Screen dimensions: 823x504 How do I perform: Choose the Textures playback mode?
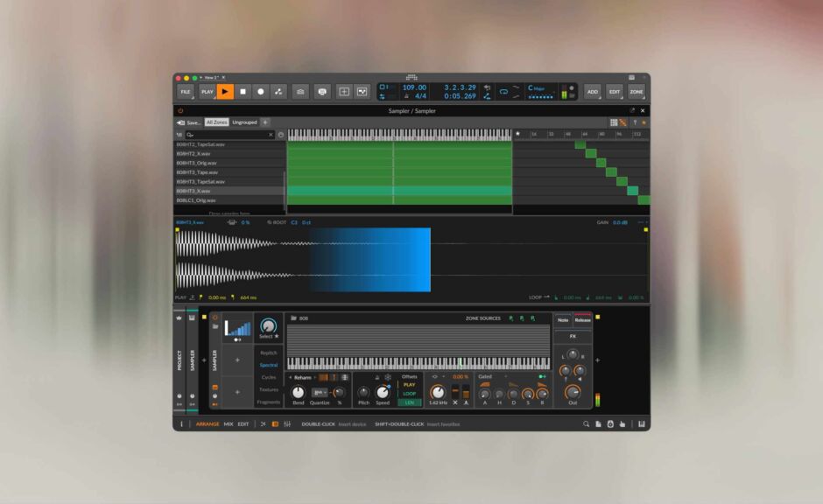coord(268,389)
